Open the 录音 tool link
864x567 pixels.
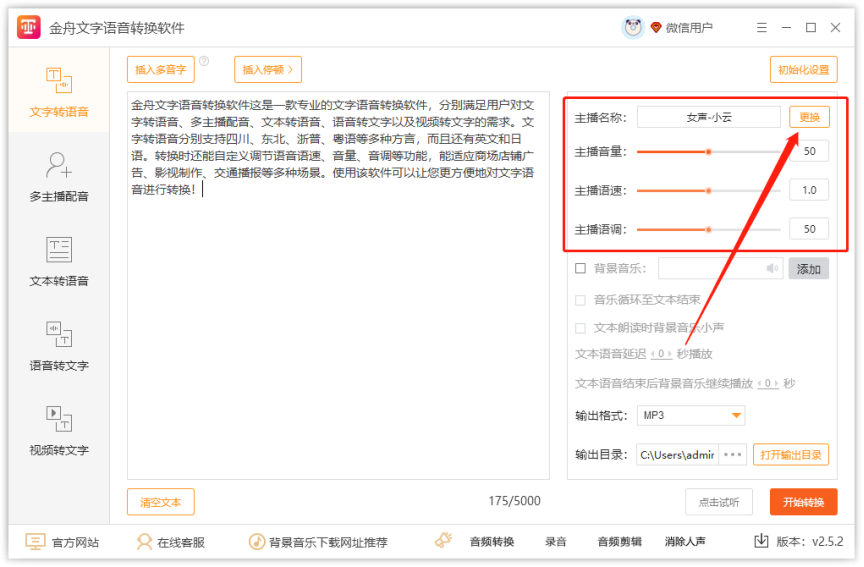(555, 542)
